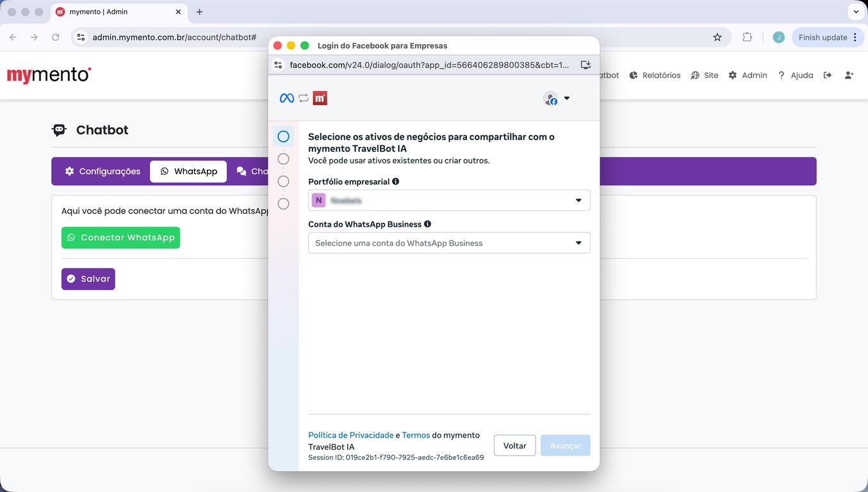Reload the page with the refresh icon
The width and height of the screenshot is (868, 492).
coord(55,37)
